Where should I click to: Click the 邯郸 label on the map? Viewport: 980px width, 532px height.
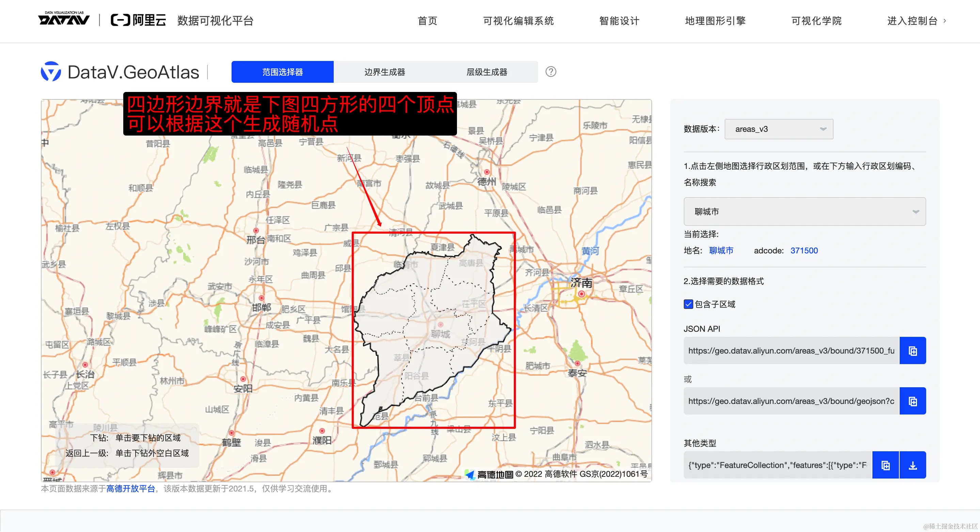pos(262,307)
